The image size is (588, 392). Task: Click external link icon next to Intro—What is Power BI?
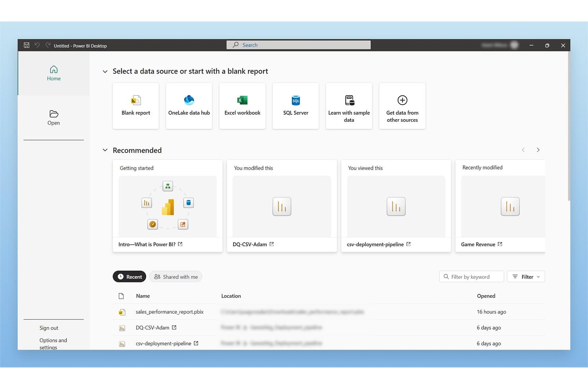180,244
